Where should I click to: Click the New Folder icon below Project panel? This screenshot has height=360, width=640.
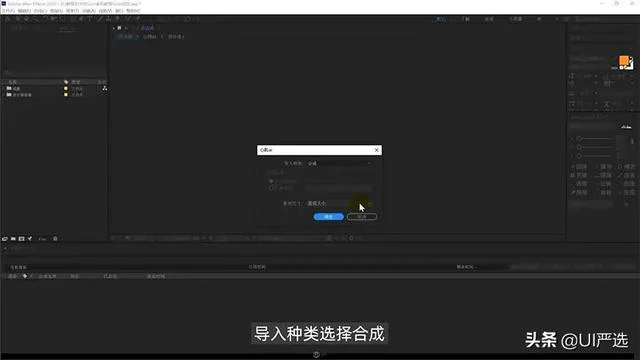coord(13,239)
